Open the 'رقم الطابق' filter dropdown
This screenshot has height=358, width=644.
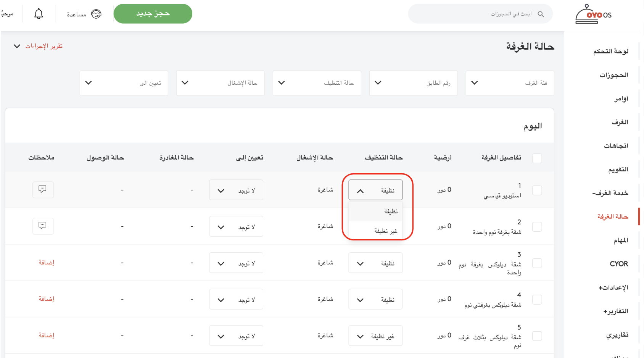pos(413,83)
